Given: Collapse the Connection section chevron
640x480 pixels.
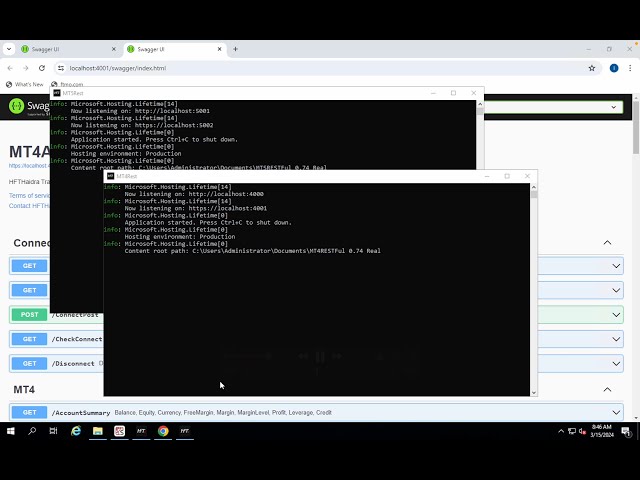Looking at the screenshot, I should pos(607,242).
